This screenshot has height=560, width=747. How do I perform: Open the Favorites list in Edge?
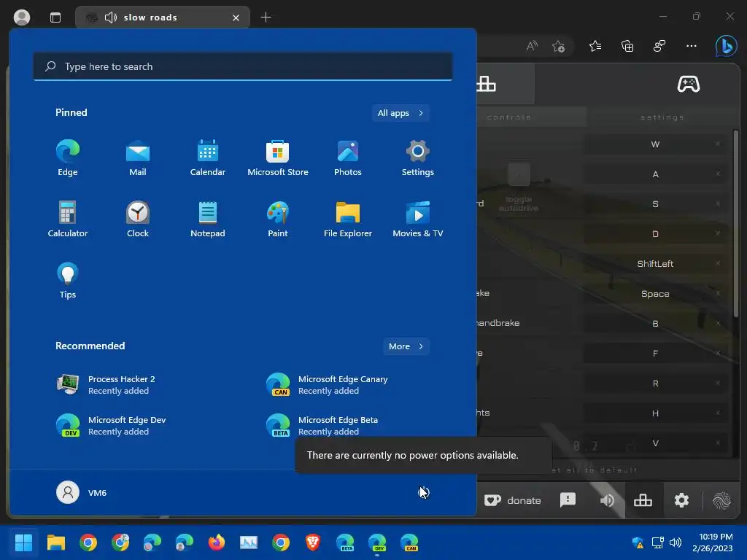point(595,46)
